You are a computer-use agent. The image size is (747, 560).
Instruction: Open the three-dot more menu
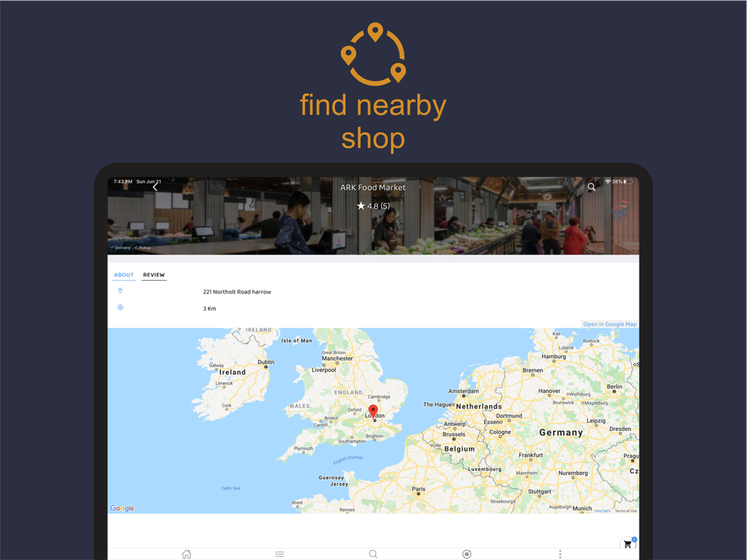point(560,554)
